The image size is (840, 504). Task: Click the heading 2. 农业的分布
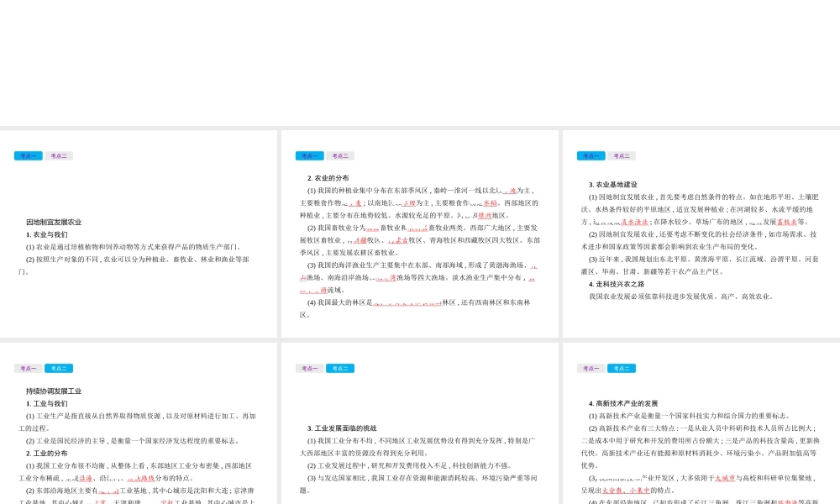(x=328, y=178)
